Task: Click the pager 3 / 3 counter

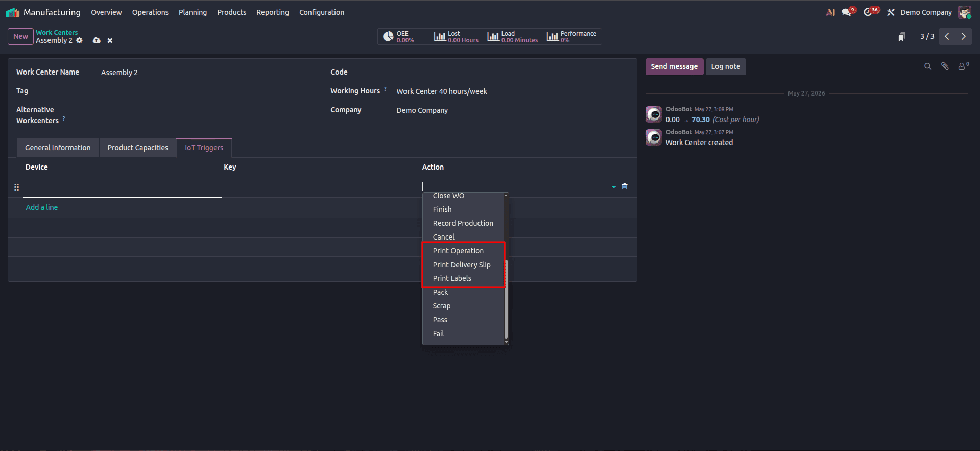Action: (x=927, y=37)
